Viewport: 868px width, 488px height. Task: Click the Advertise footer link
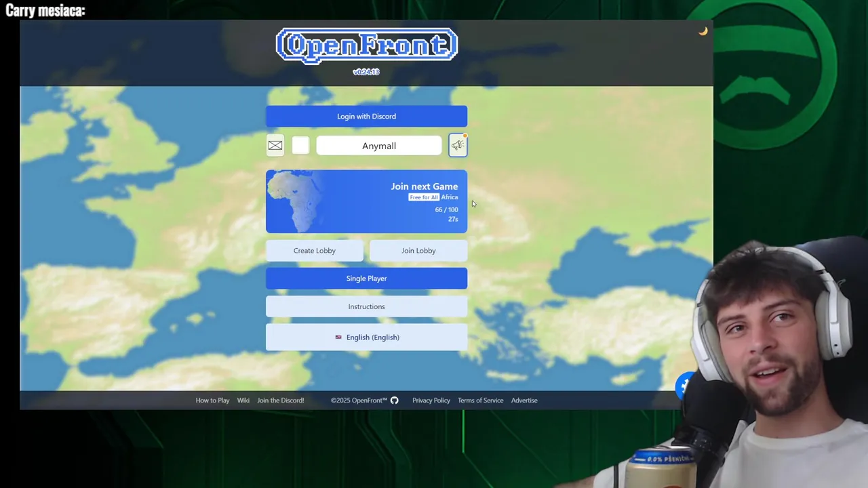(524, 401)
